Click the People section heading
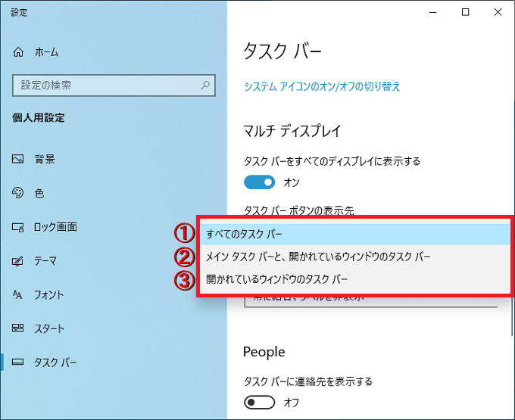 (x=264, y=352)
